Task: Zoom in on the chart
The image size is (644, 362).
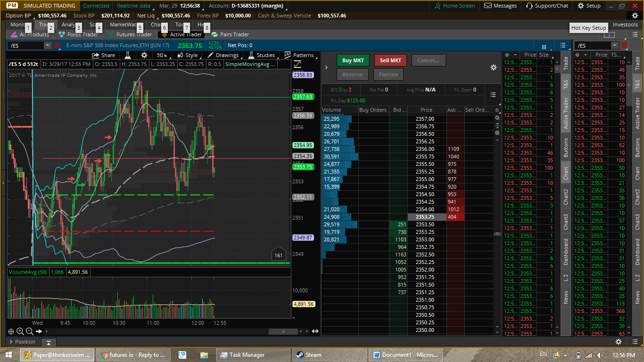Action: [20, 331]
